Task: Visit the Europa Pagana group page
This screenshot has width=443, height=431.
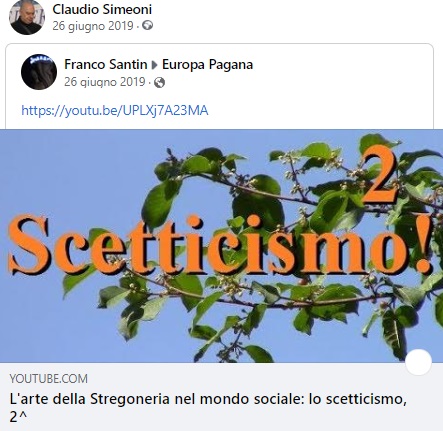Action: coord(207,64)
